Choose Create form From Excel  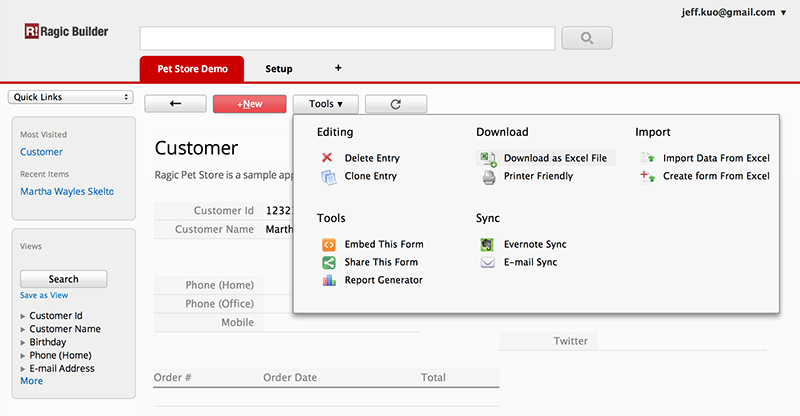click(x=716, y=176)
